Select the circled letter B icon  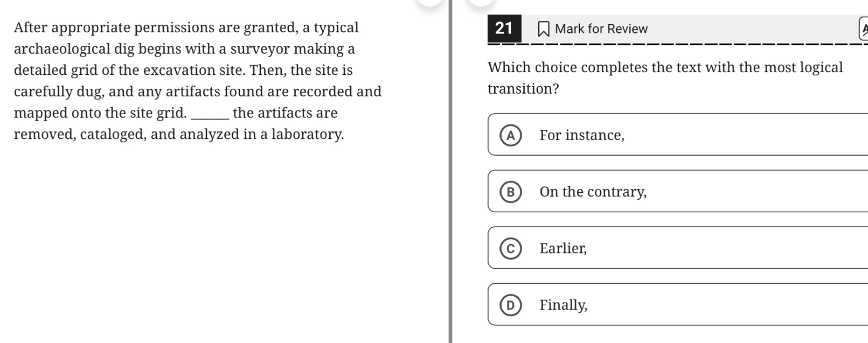510,192
